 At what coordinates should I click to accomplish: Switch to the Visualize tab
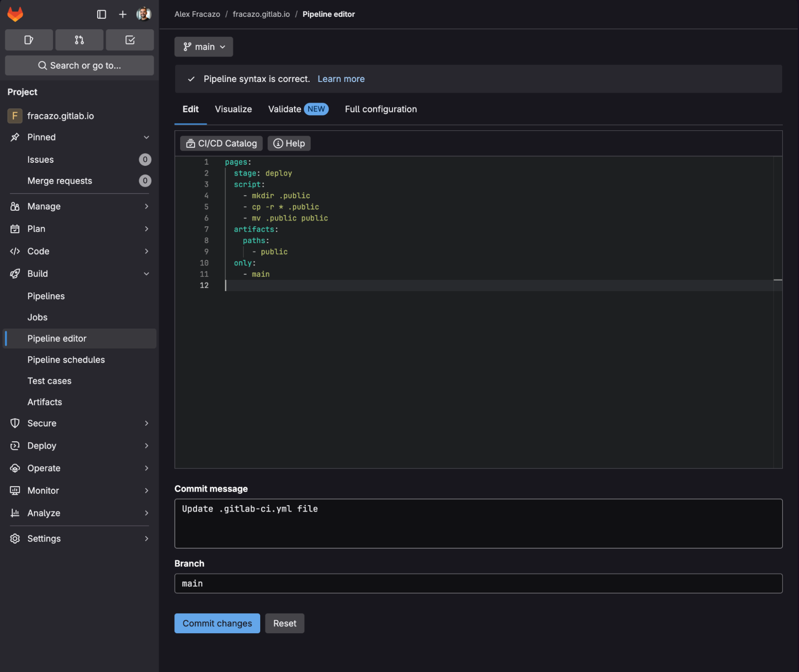tap(233, 109)
